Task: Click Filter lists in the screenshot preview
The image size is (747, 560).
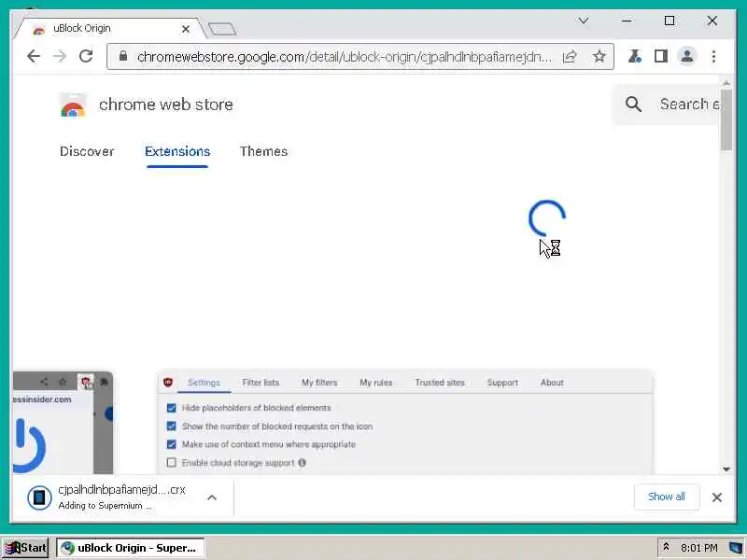Action: click(x=261, y=383)
